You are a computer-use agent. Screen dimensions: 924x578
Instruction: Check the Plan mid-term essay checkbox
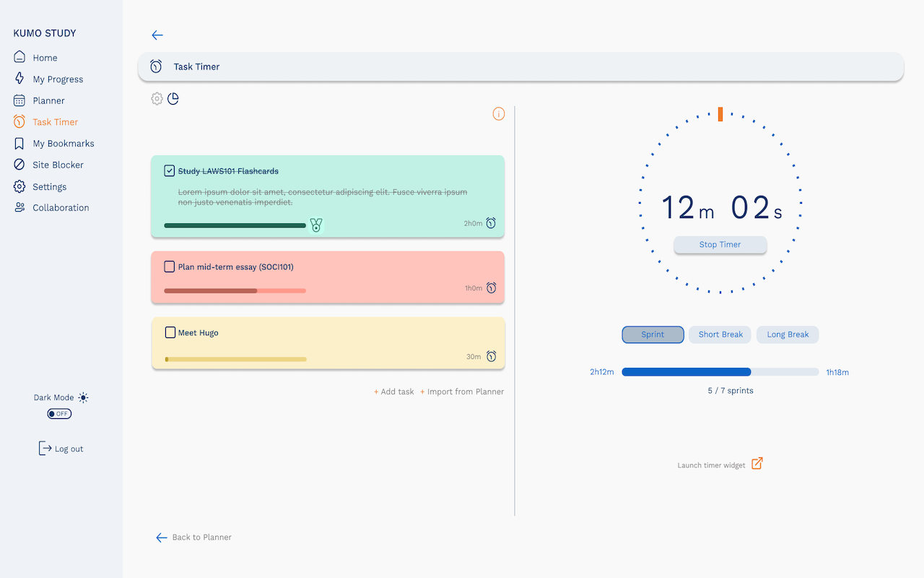coord(170,267)
